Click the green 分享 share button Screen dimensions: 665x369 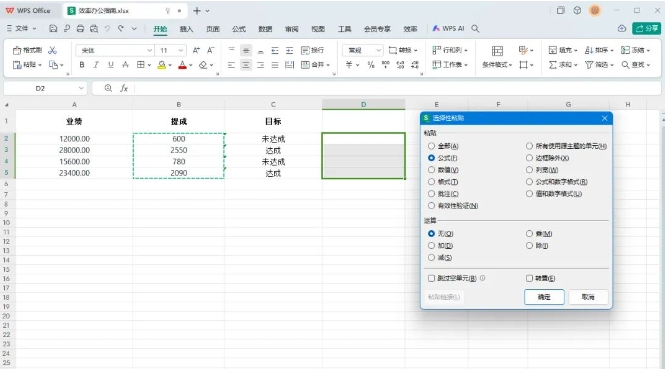pos(646,28)
